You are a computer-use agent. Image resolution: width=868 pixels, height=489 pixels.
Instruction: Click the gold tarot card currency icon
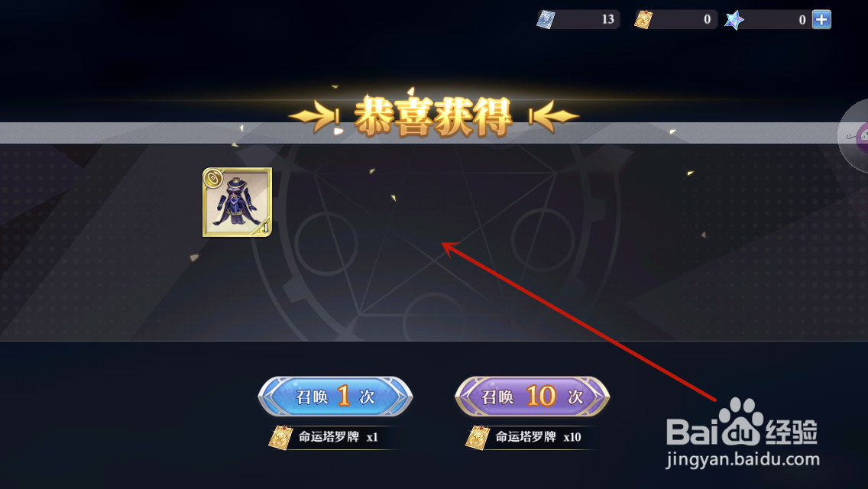coord(643,20)
